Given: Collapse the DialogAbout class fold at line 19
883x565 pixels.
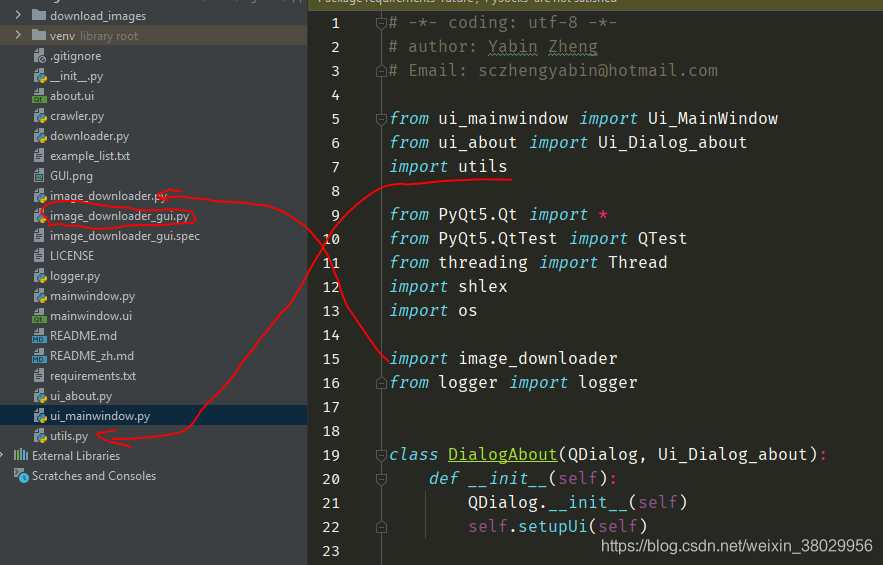Looking at the screenshot, I should 381,455.
